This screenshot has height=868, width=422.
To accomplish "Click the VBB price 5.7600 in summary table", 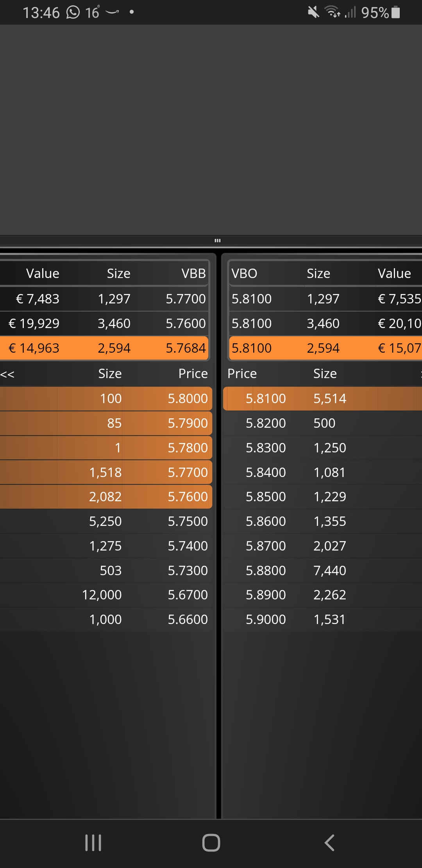I will (x=186, y=323).
